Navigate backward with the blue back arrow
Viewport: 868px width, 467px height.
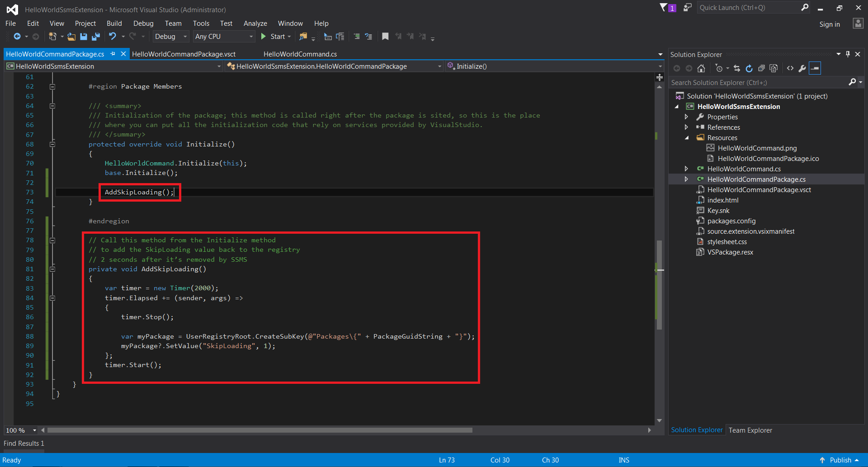click(17, 37)
